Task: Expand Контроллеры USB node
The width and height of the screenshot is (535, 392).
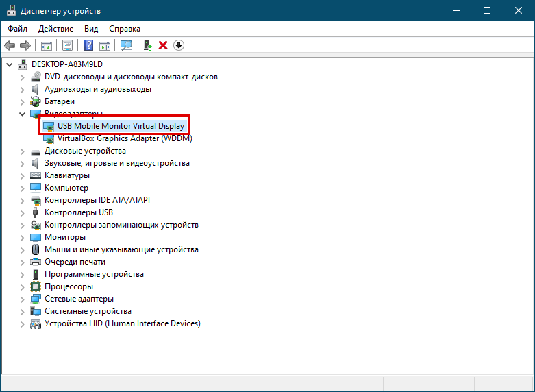Action: (x=22, y=212)
